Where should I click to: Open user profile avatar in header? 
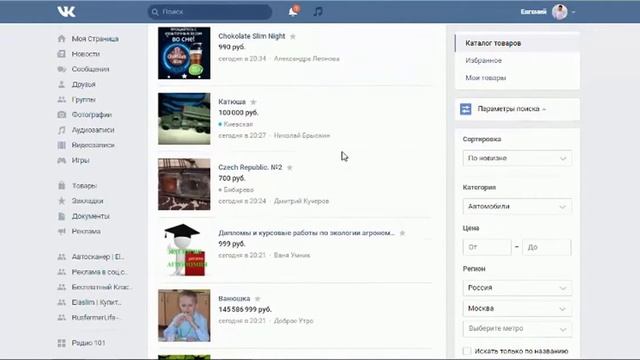[560, 12]
